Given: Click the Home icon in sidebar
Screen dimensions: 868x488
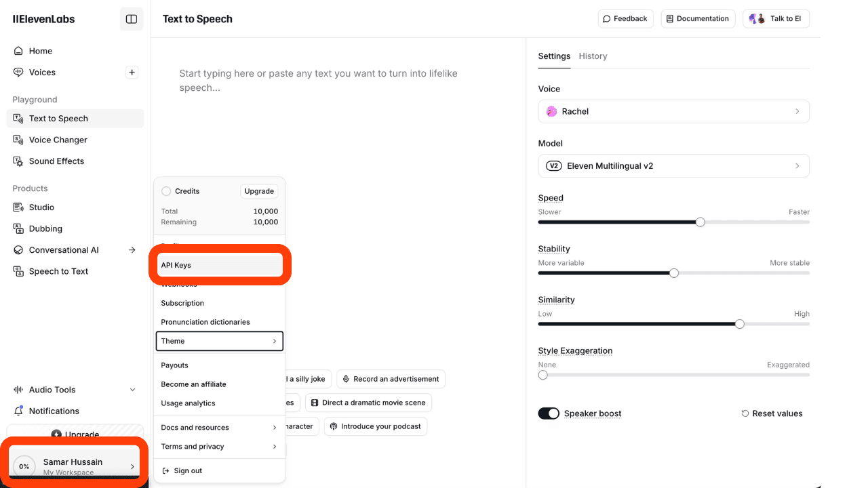Looking at the screenshot, I should (18, 51).
